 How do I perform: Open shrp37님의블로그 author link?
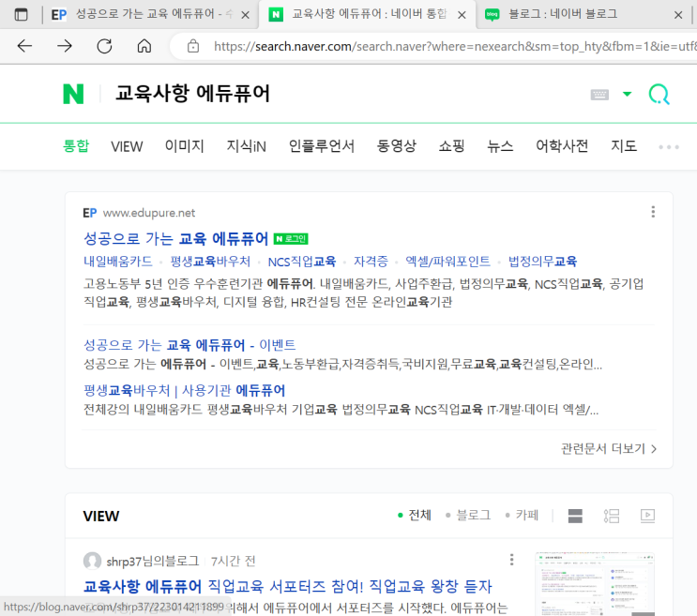pyautogui.click(x=153, y=562)
